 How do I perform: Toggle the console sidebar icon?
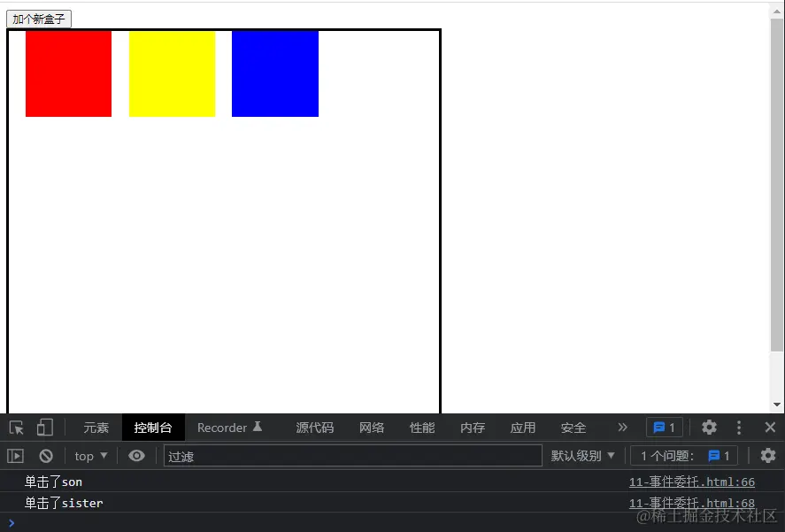(16, 456)
